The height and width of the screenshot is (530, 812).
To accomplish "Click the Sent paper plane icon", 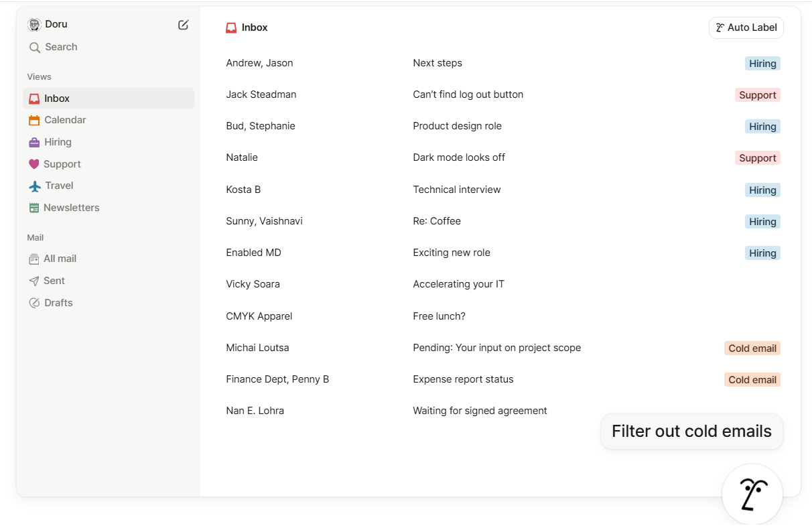I will coord(34,280).
